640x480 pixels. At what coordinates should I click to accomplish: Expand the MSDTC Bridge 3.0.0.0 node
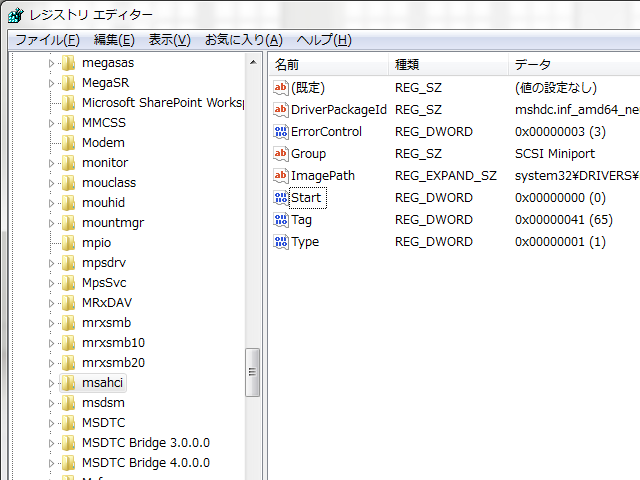pyautogui.click(x=51, y=443)
